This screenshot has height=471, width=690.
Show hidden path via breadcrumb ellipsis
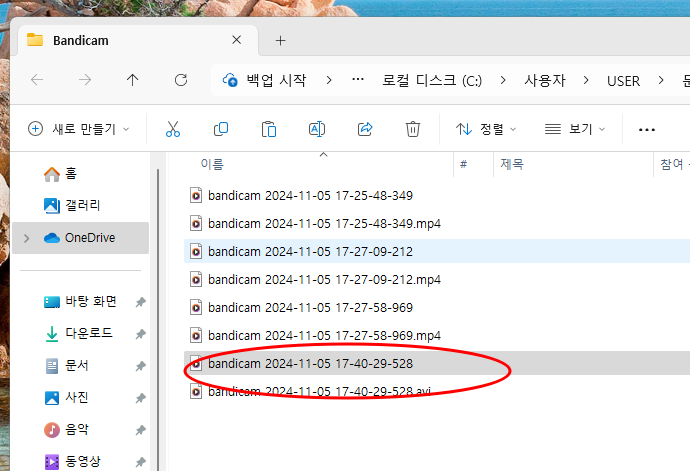[x=358, y=80]
